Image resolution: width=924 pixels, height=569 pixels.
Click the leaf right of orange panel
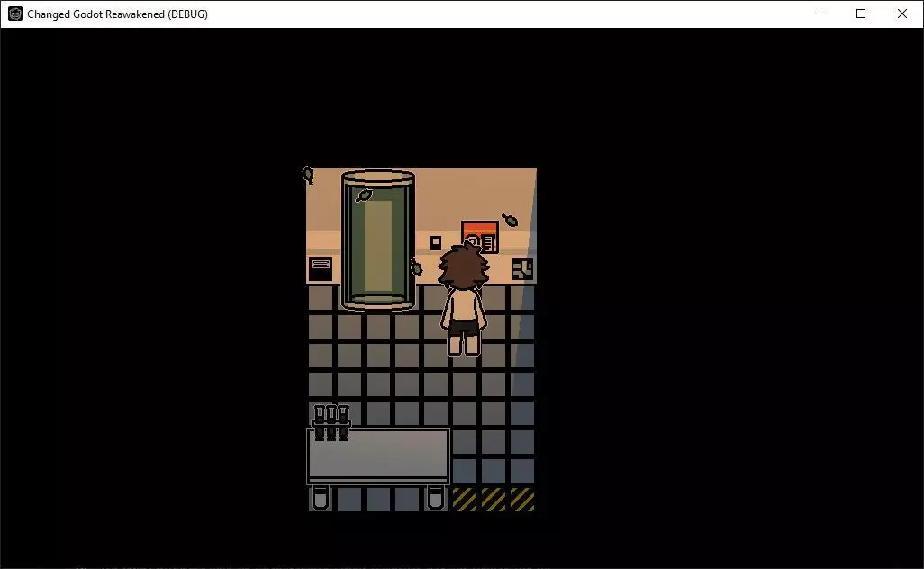tap(511, 220)
